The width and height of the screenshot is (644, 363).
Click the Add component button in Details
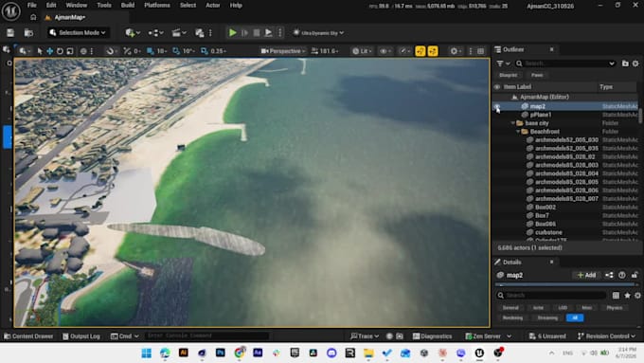pos(586,275)
